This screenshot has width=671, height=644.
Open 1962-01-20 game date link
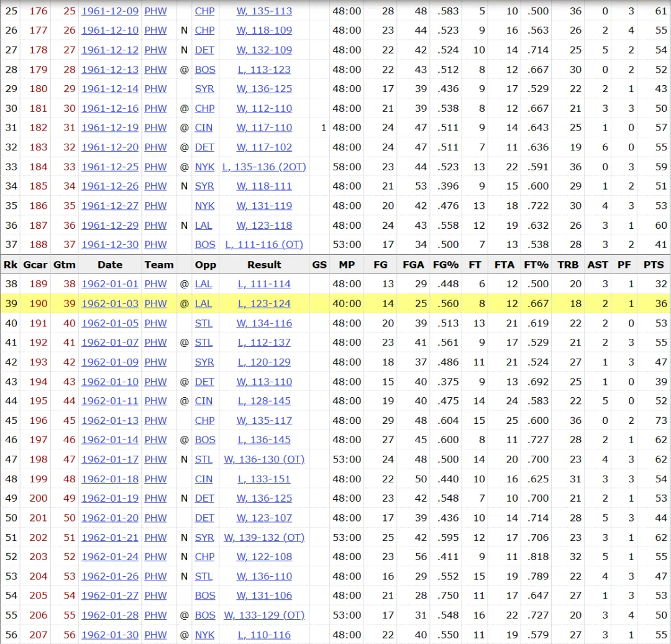pyautogui.click(x=110, y=518)
